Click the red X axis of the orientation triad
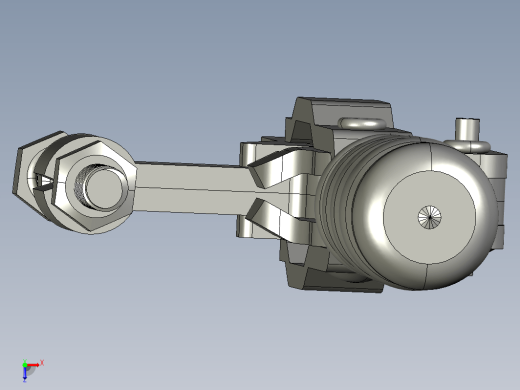The width and height of the screenshot is (520, 390). point(33,365)
